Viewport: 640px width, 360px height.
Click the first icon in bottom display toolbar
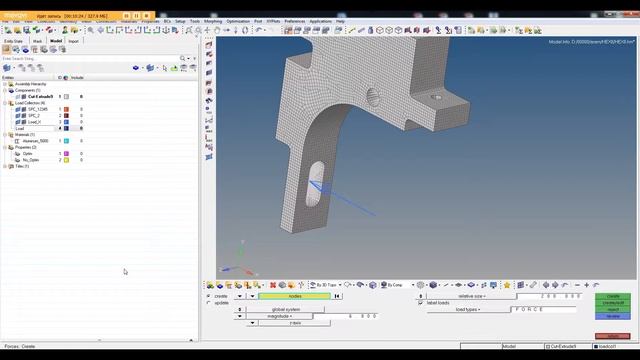pos(210,285)
